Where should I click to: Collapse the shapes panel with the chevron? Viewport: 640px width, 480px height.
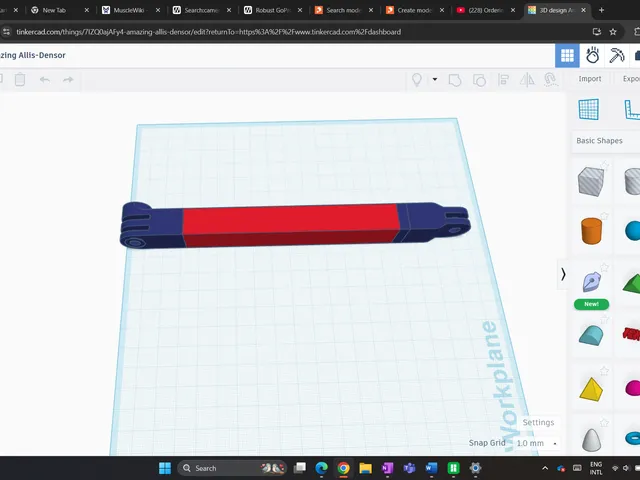pyautogui.click(x=563, y=274)
